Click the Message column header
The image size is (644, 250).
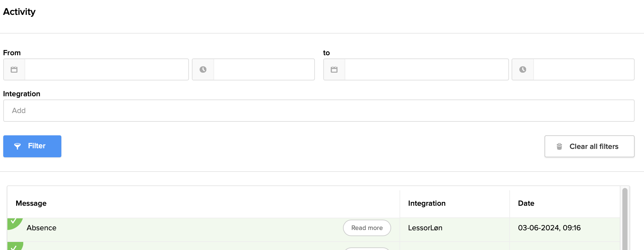(x=31, y=203)
